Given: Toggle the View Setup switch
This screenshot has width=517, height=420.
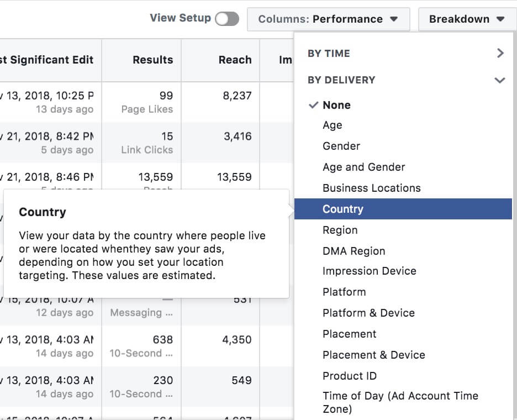Looking at the screenshot, I should (x=227, y=18).
